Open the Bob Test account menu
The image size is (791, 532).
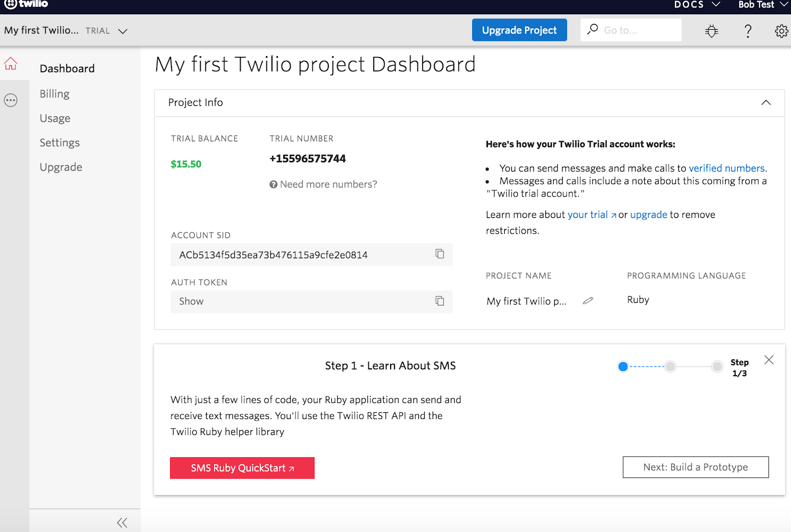763,4
